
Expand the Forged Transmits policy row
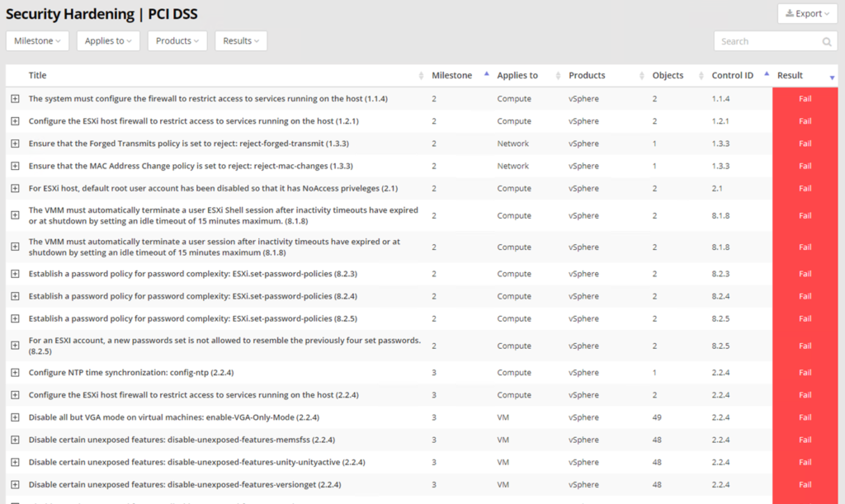coord(15,144)
